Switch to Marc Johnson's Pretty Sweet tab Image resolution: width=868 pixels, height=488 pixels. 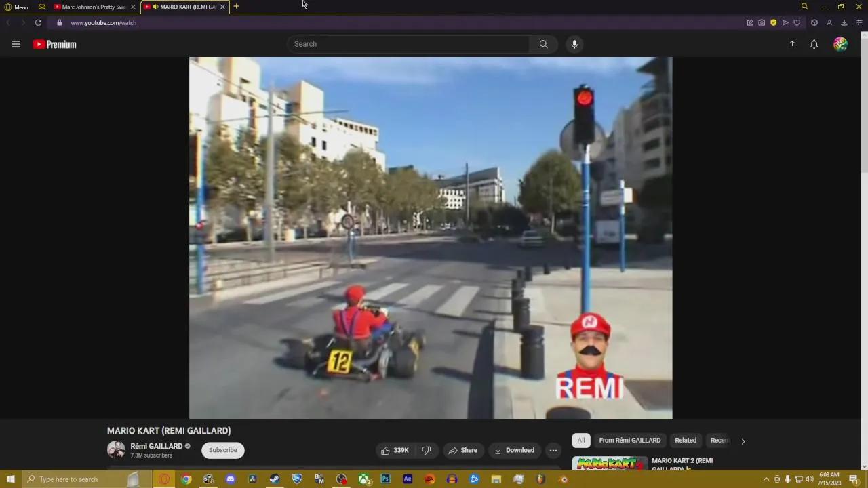pyautogui.click(x=94, y=7)
